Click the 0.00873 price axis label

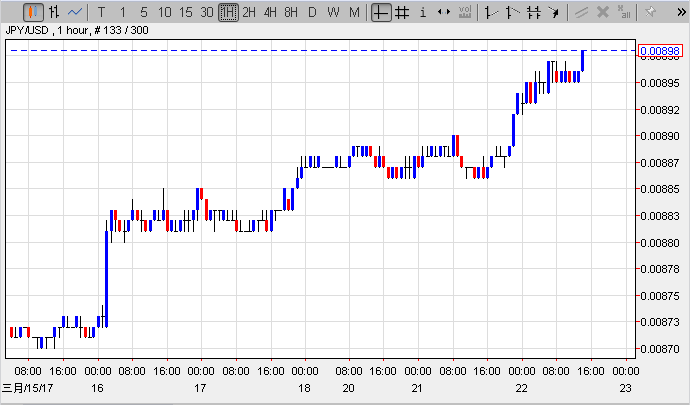click(660, 322)
